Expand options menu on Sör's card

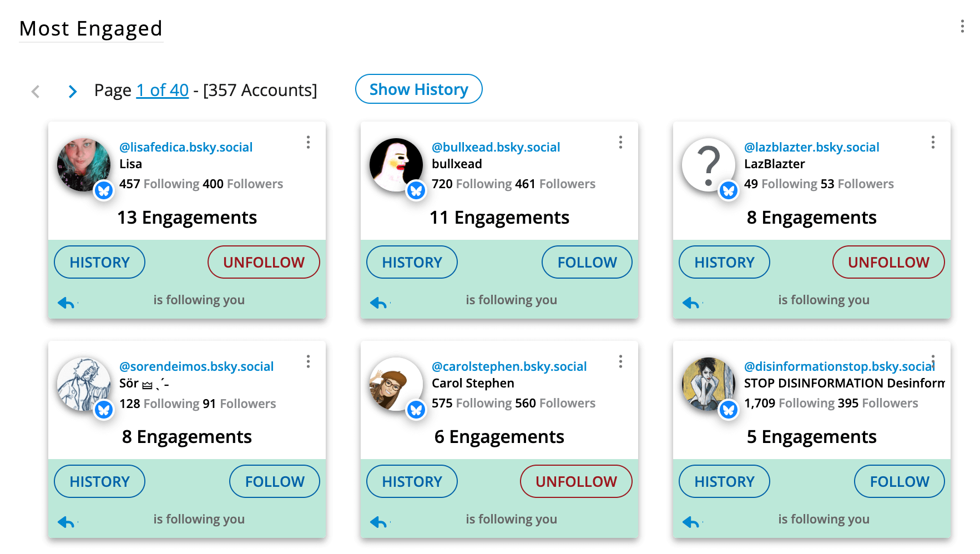(308, 362)
